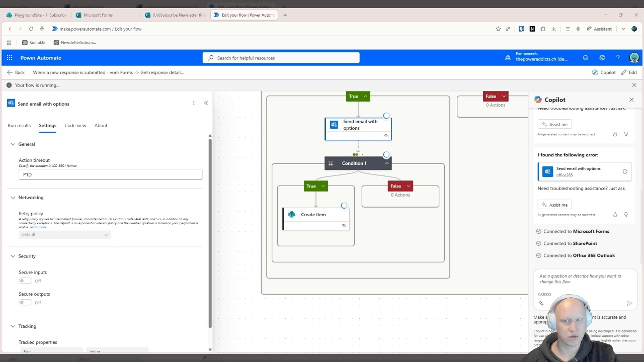Switch to Code view tab
The image size is (644, 362).
[75, 125]
